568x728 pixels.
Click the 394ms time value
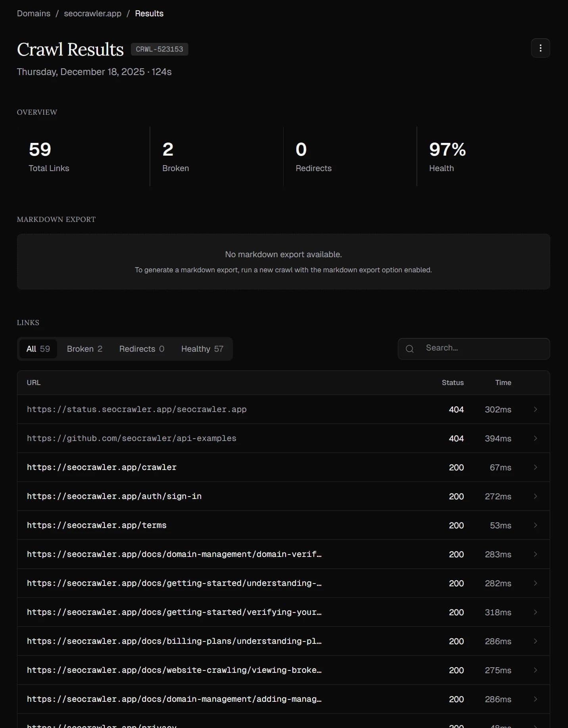click(x=498, y=438)
